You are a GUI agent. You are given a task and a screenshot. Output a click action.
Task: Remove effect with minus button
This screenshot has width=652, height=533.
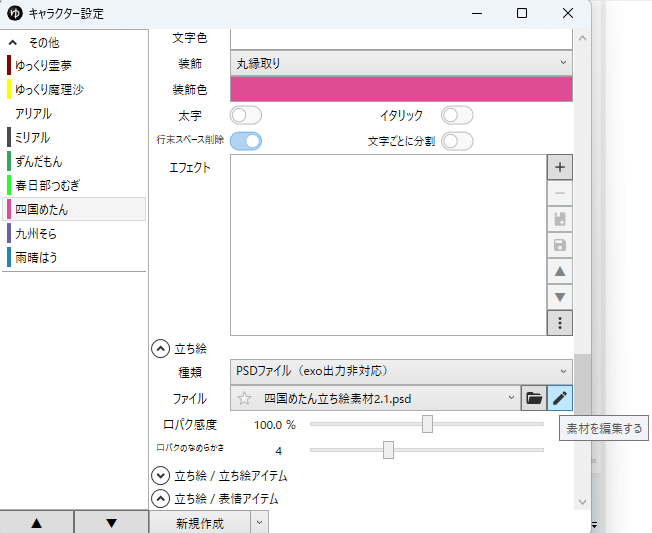[560, 193]
